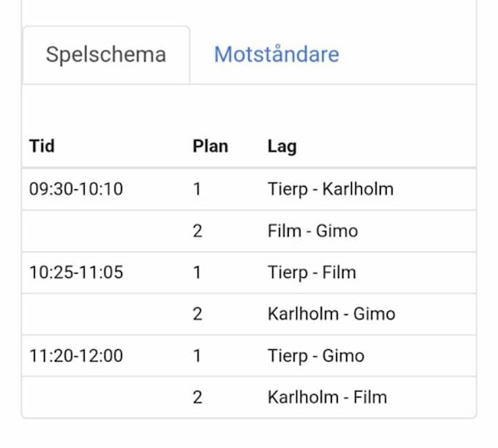Click the Plan column header

[210, 147]
